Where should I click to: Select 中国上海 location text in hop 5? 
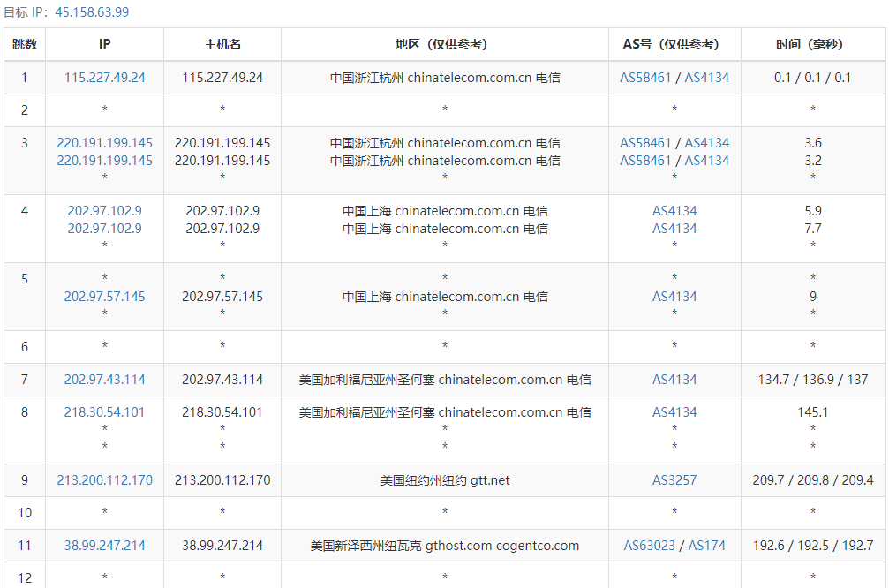[x=366, y=297]
